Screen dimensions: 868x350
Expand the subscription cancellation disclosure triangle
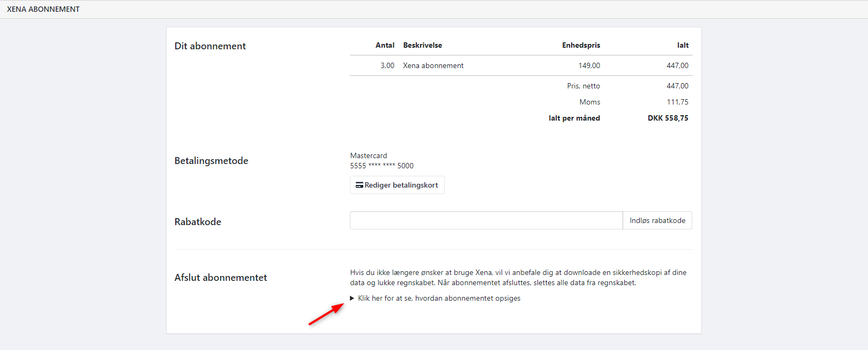tap(352, 299)
